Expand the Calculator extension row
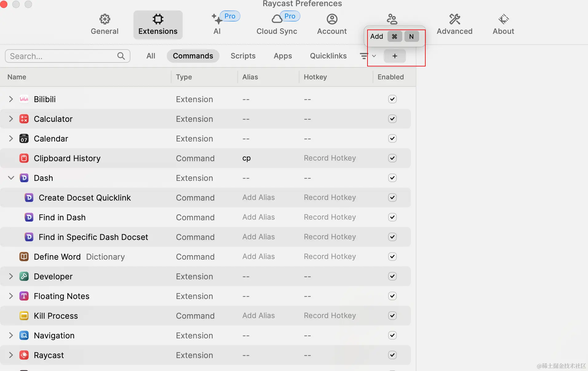This screenshot has width=588, height=371. (11, 119)
